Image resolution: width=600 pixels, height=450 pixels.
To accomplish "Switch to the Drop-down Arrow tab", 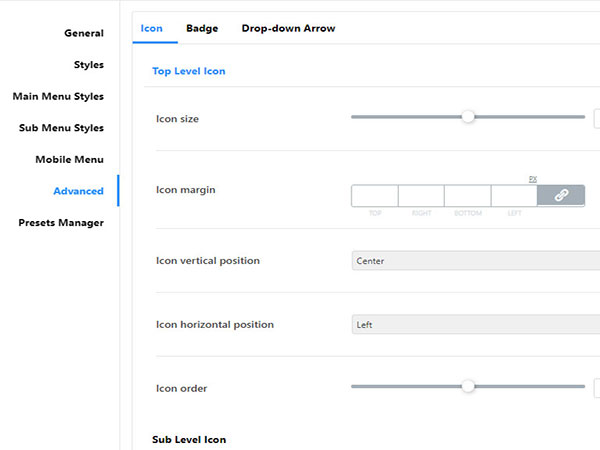I will (x=288, y=29).
